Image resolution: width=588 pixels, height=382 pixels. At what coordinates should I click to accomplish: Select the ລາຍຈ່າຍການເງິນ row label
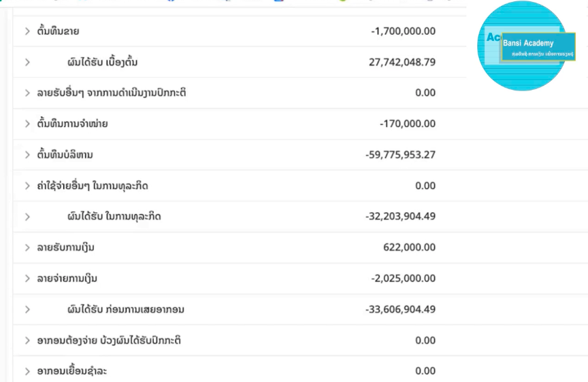pyautogui.click(x=67, y=278)
